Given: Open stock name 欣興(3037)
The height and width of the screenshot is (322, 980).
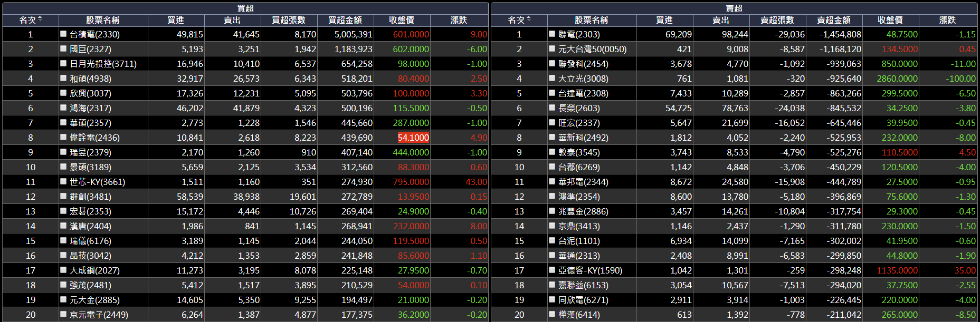Looking at the screenshot, I should 90,93.
